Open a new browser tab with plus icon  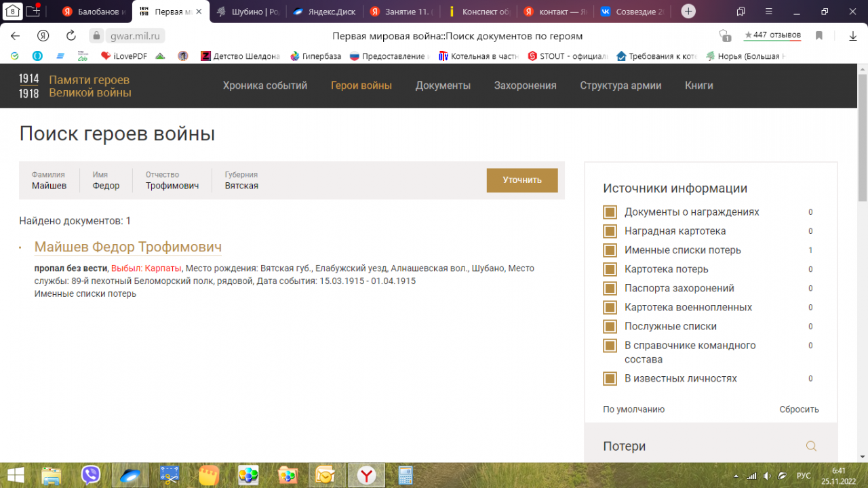(x=688, y=12)
